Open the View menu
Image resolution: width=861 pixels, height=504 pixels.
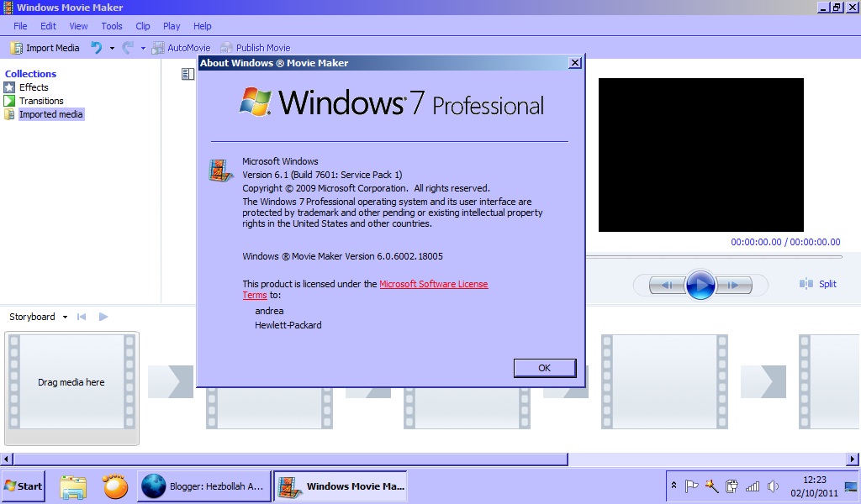78,26
